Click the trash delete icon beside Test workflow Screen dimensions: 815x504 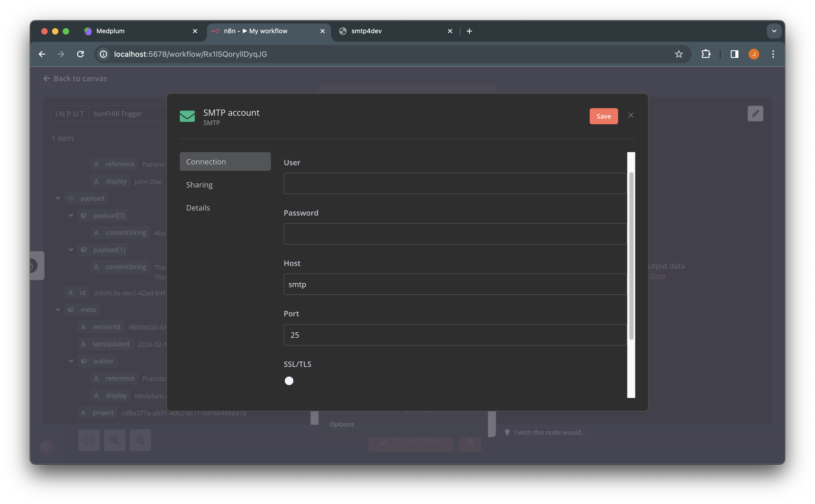[470, 441]
